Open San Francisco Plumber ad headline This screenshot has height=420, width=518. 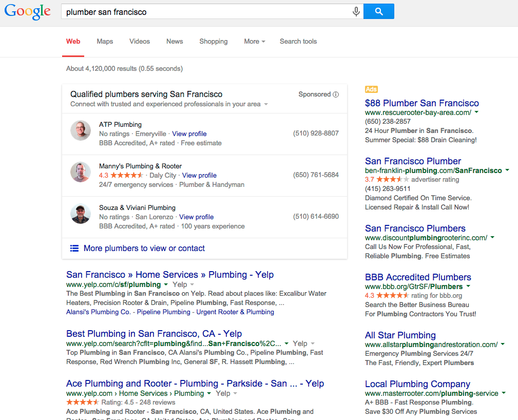[x=413, y=161]
